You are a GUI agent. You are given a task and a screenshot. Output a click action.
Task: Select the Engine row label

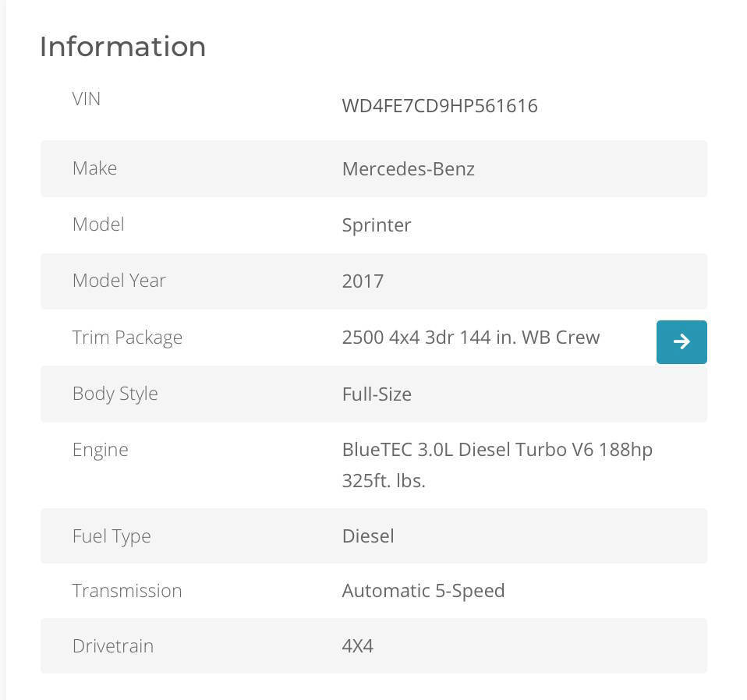click(x=101, y=449)
